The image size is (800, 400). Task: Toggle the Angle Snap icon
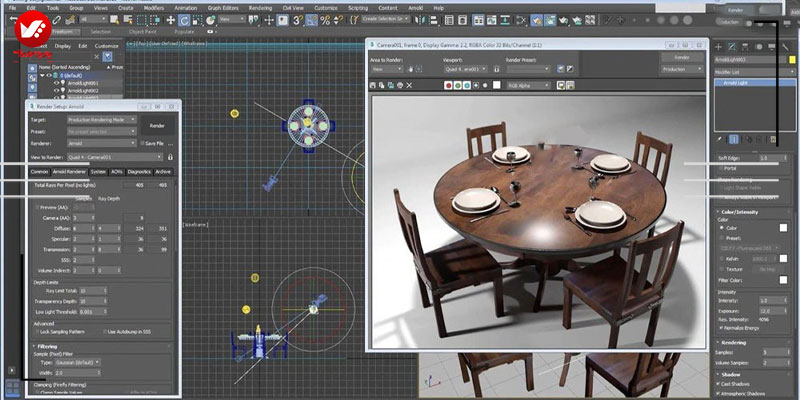pos(311,20)
